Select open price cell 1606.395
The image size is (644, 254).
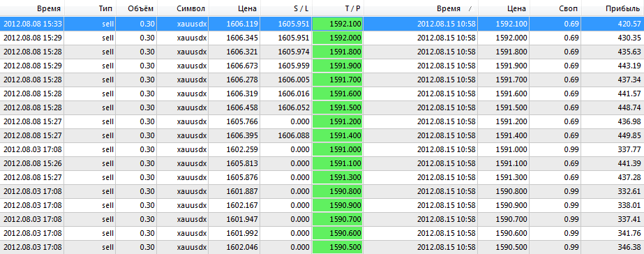pyautogui.click(x=234, y=135)
